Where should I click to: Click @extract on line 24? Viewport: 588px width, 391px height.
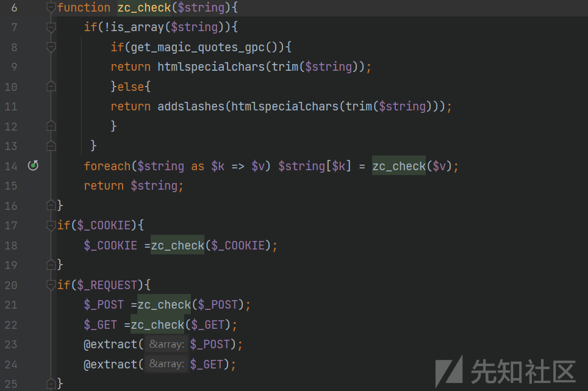click(x=110, y=364)
